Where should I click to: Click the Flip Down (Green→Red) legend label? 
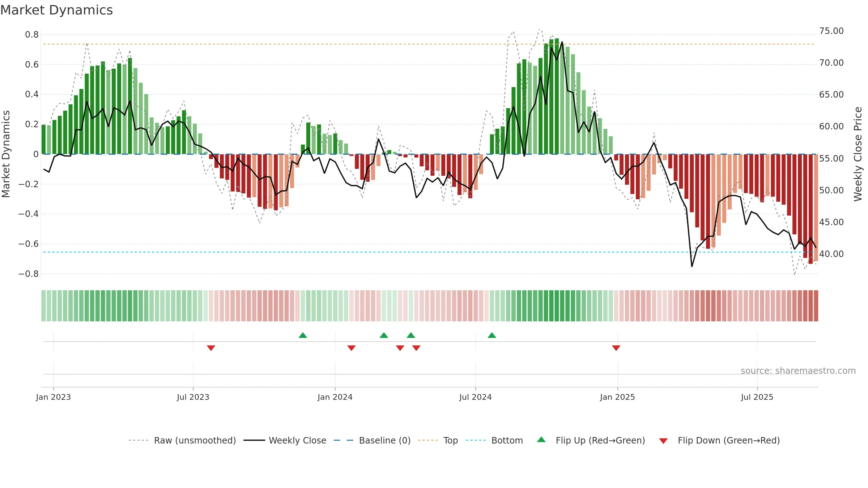[x=729, y=440]
